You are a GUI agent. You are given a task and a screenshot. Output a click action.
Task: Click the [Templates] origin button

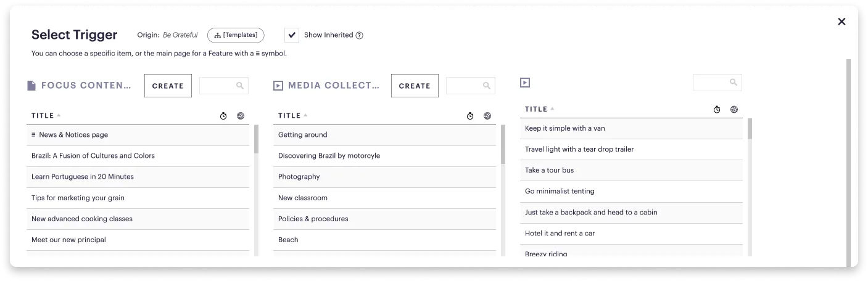click(236, 35)
